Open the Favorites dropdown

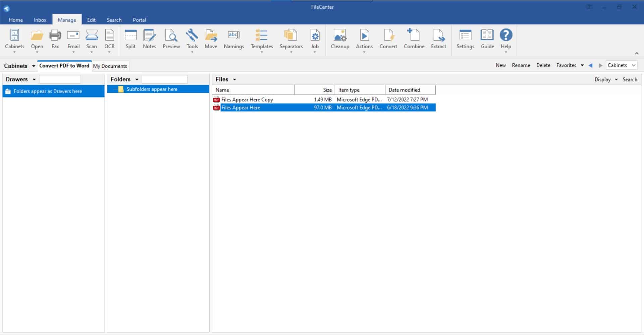pyautogui.click(x=570, y=65)
